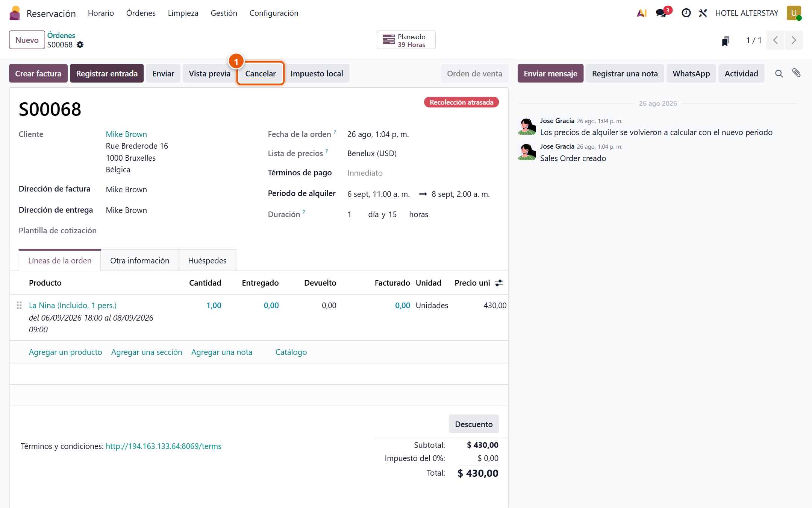Open the Mike Brown customer link
The width and height of the screenshot is (812, 508).
126,134
